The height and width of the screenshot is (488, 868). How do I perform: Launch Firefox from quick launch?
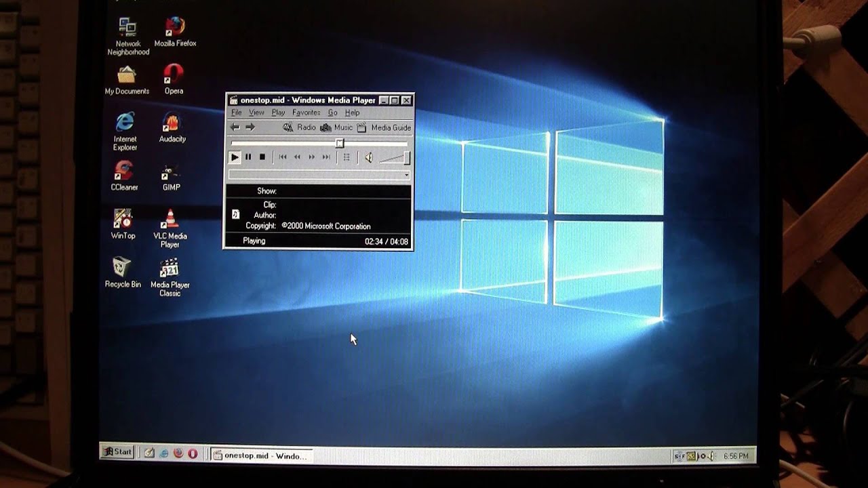[178, 453]
